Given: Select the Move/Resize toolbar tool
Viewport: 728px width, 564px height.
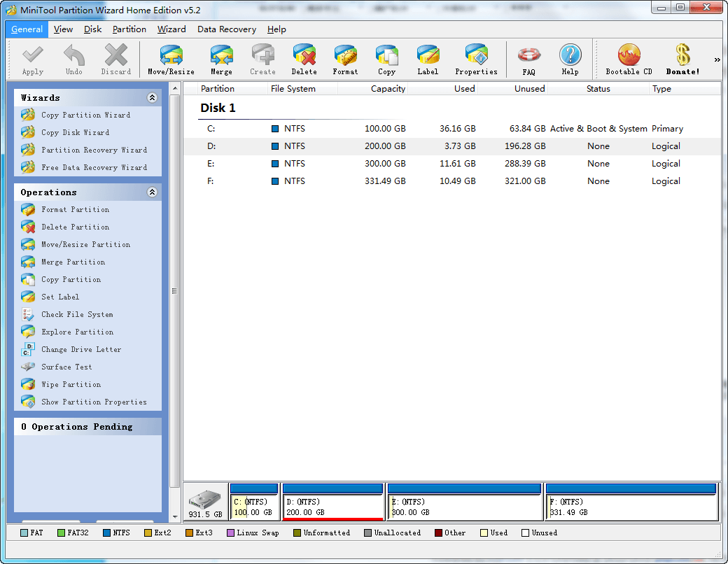Looking at the screenshot, I should tap(171, 59).
